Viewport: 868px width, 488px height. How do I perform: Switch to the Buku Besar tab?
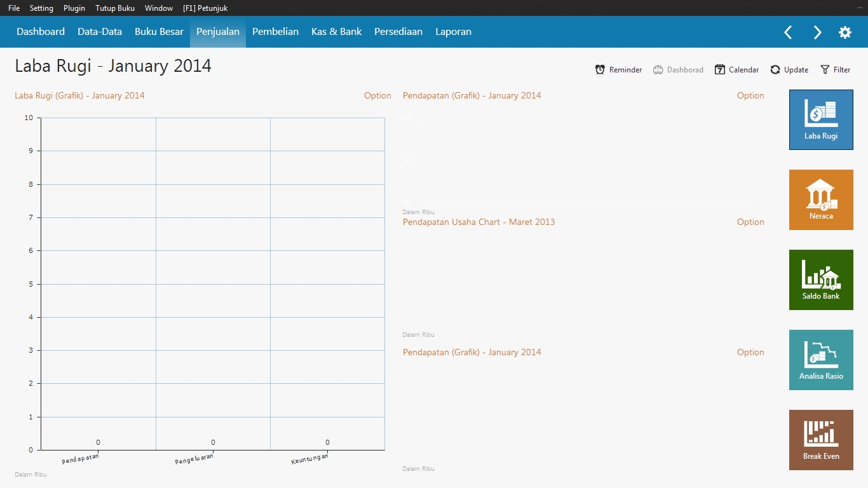tap(159, 32)
